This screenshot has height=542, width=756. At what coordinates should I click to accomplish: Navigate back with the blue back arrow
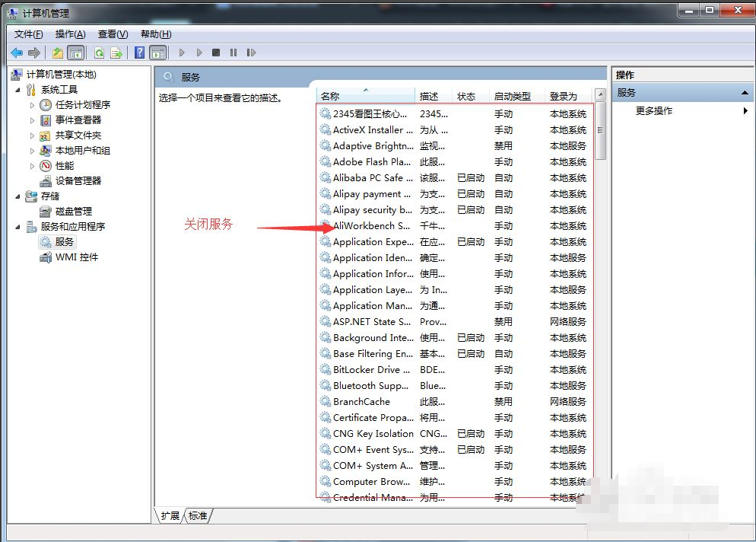click(16, 52)
